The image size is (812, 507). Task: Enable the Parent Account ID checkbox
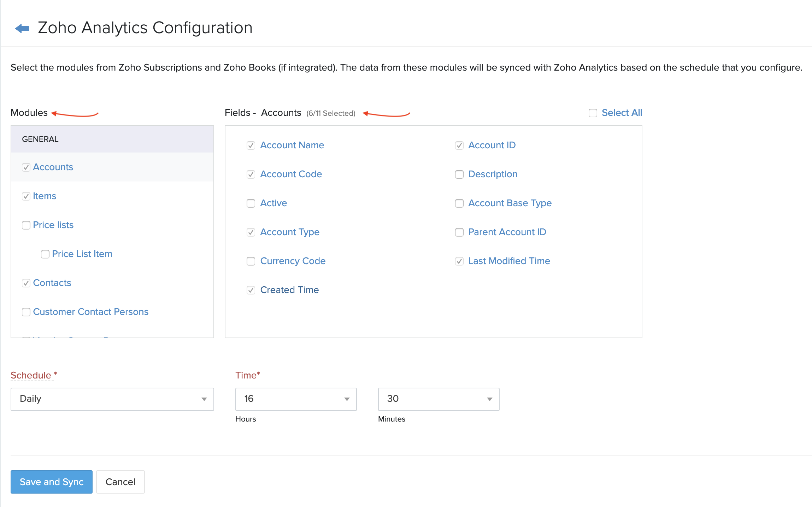(459, 232)
